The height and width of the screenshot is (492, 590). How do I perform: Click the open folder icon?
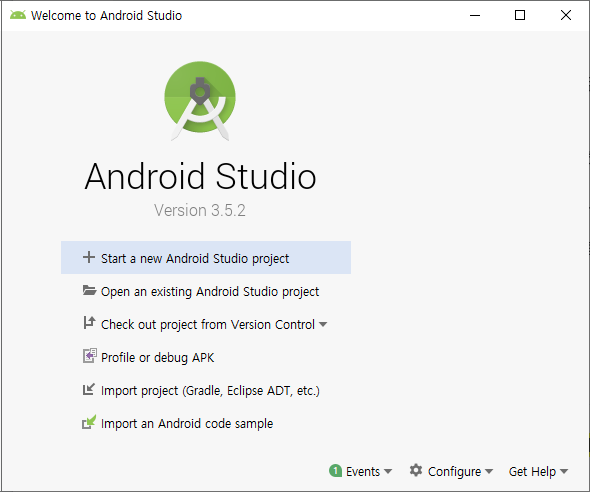pyautogui.click(x=89, y=290)
